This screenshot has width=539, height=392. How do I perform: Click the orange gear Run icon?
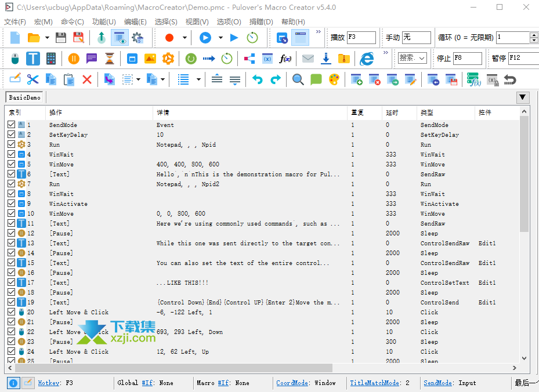tap(168, 59)
